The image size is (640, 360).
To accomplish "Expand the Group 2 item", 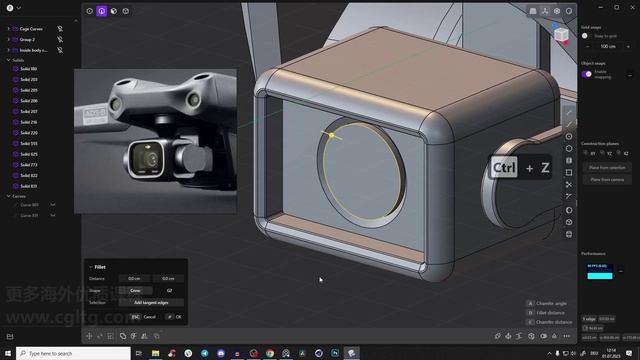I will tap(9, 39).
